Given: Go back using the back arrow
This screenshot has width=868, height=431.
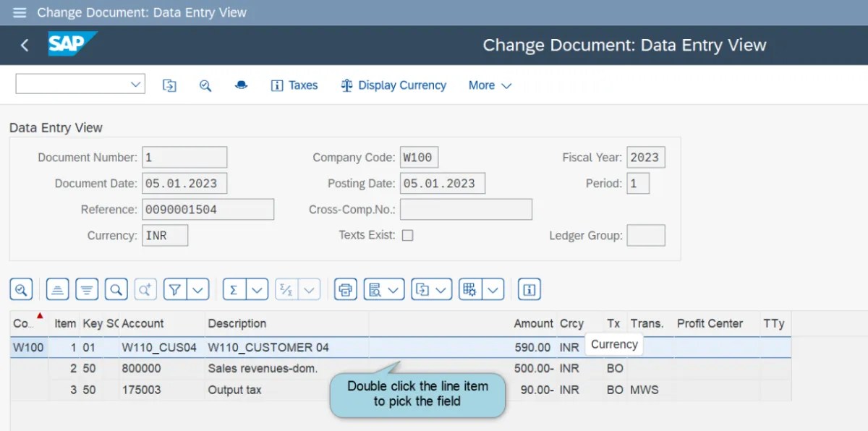Looking at the screenshot, I should 25,46.
